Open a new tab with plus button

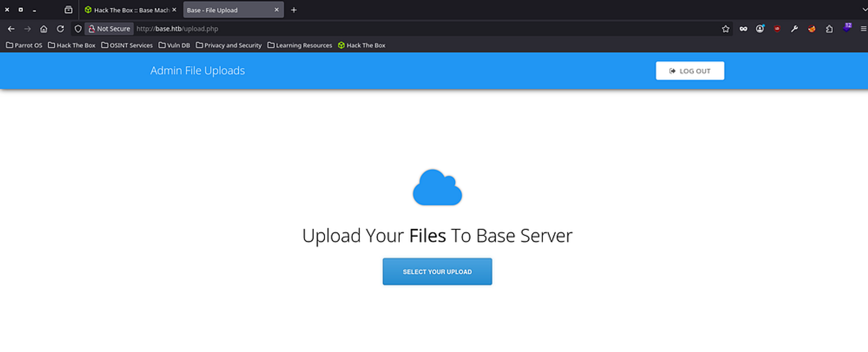pyautogui.click(x=293, y=10)
